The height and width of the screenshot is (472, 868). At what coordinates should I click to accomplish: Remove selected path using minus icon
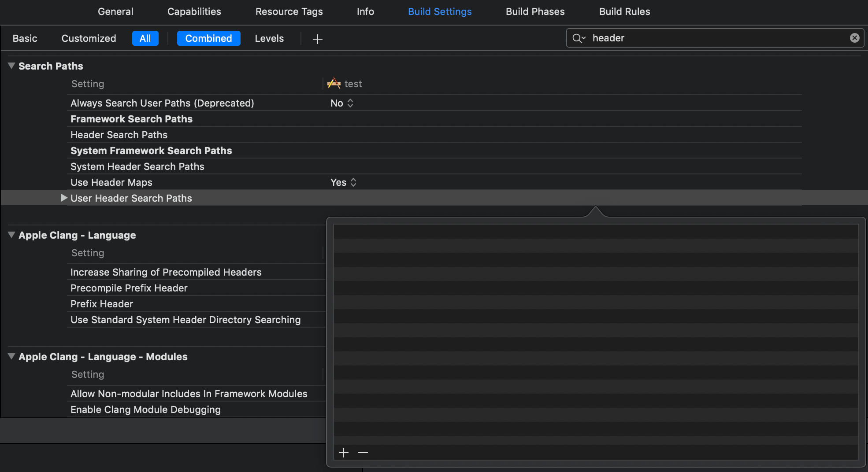tap(363, 452)
